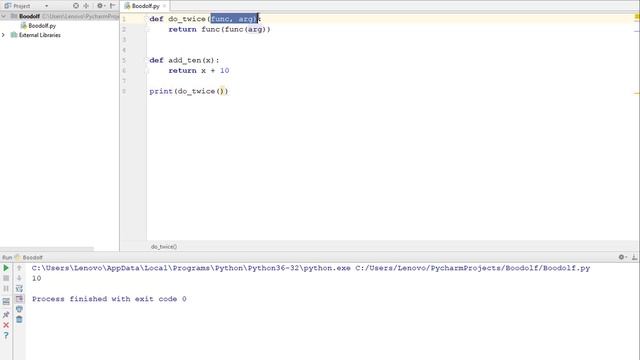The width and height of the screenshot is (640, 360).
Task: Toggle scroll to end in Run console
Action: tap(19, 299)
